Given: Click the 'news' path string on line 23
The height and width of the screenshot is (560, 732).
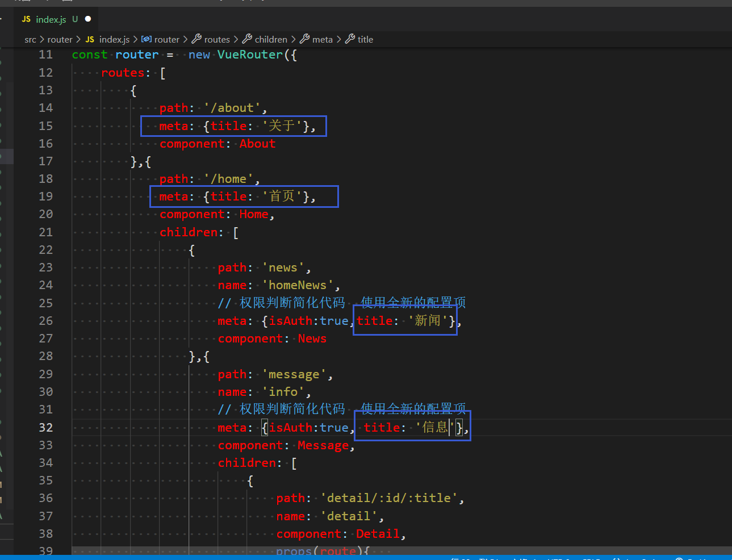Looking at the screenshot, I should coord(283,268).
